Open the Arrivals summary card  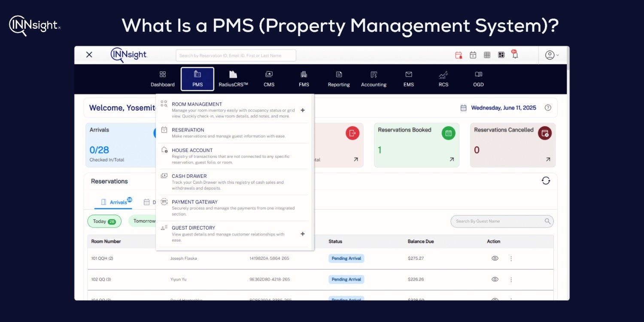121,145
